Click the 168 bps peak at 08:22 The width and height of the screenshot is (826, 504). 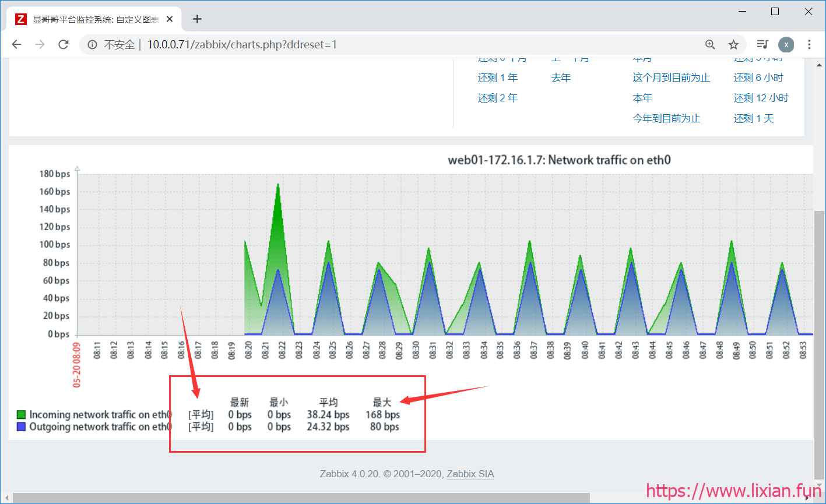(x=278, y=185)
